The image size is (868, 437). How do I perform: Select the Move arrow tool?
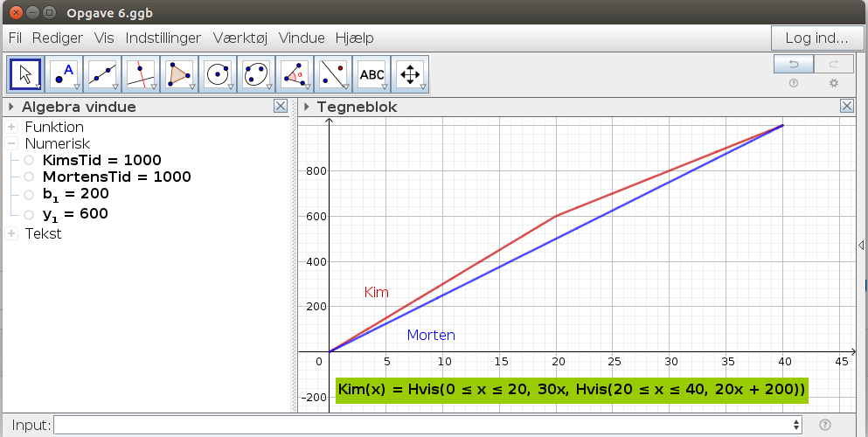click(25, 74)
